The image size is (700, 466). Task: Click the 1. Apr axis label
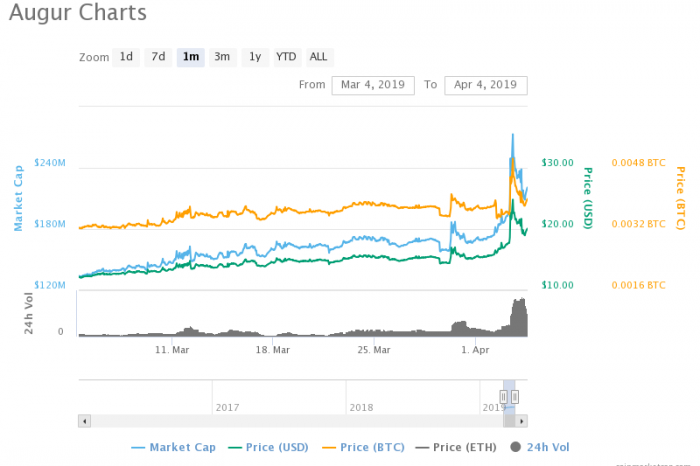pyautogui.click(x=475, y=350)
